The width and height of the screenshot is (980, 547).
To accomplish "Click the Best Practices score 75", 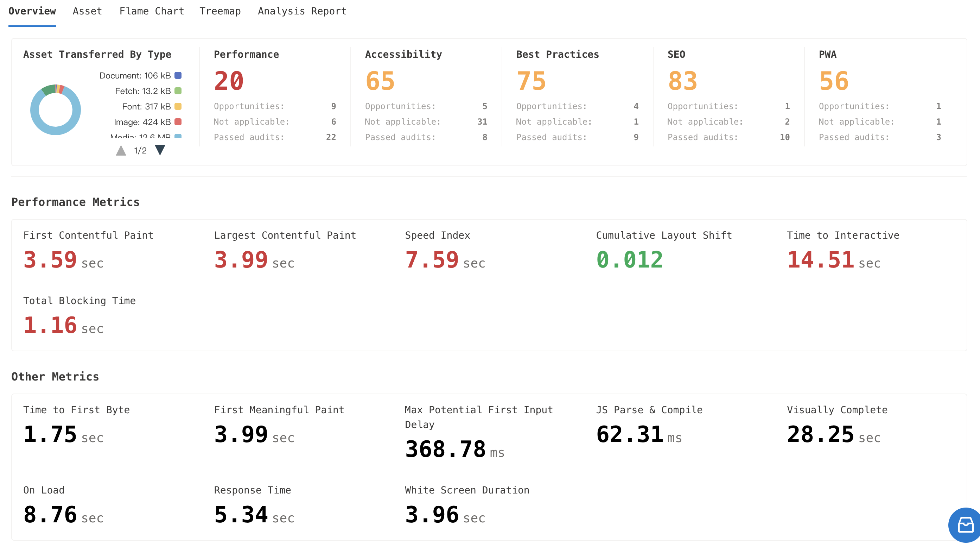I will click(x=531, y=81).
